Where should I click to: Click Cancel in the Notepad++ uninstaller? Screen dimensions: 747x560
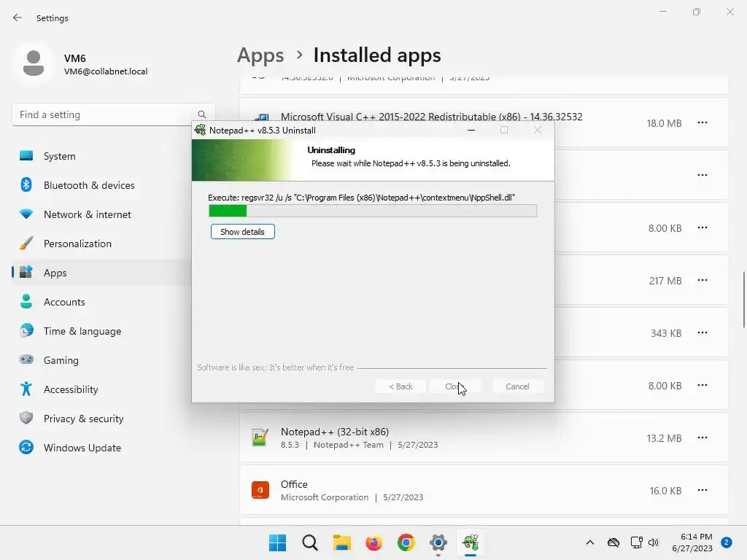click(517, 386)
